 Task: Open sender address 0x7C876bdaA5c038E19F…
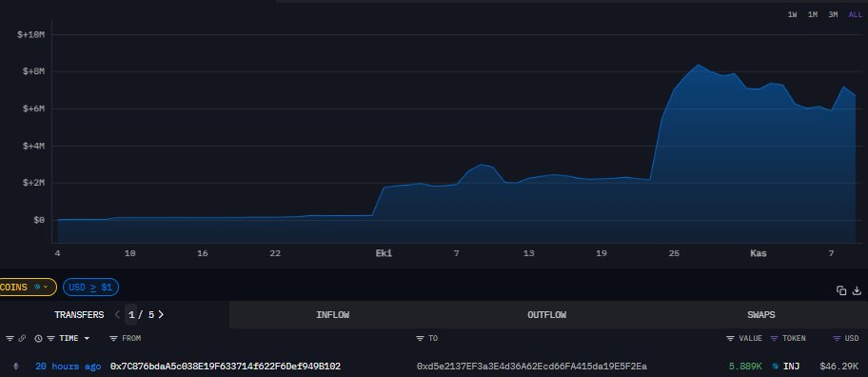point(226,367)
